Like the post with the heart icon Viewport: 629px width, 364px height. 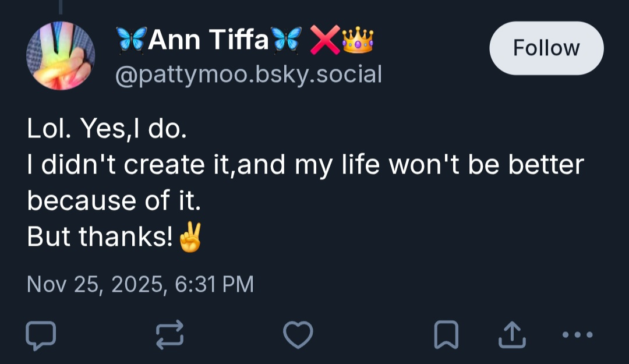click(x=298, y=335)
